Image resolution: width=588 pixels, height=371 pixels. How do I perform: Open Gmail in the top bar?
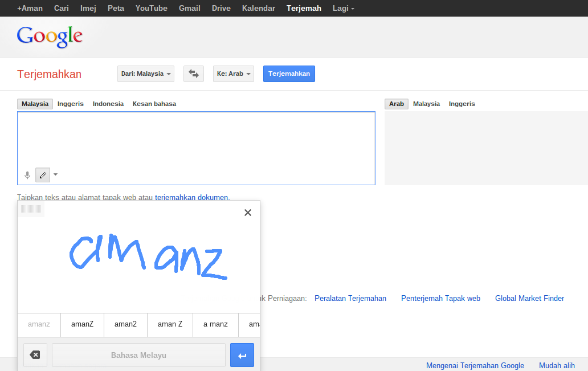(x=189, y=8)
